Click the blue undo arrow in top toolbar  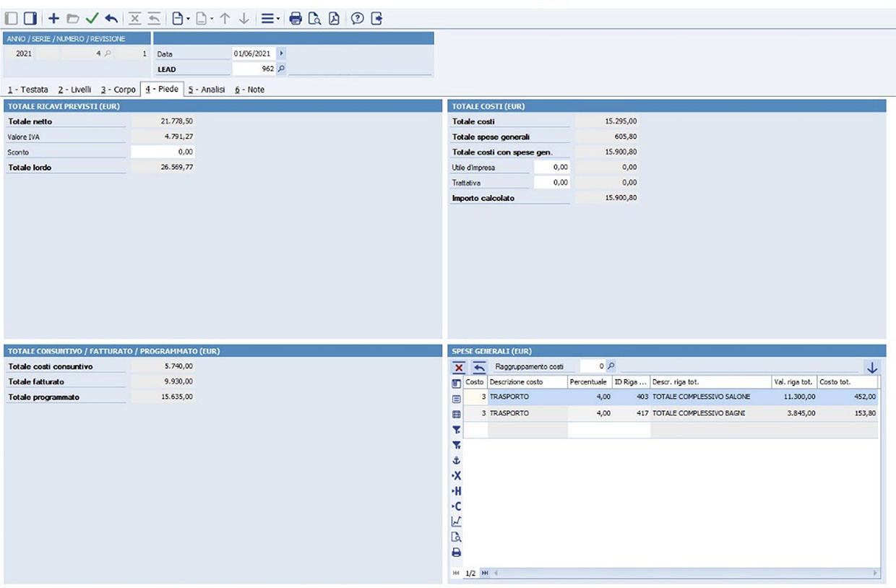click(x=111, y=19)
